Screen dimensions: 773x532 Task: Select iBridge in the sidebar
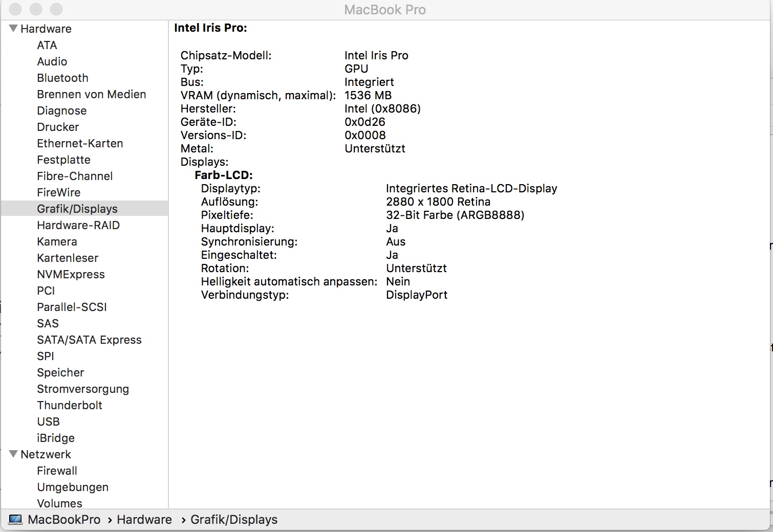(x=56, y=438)
